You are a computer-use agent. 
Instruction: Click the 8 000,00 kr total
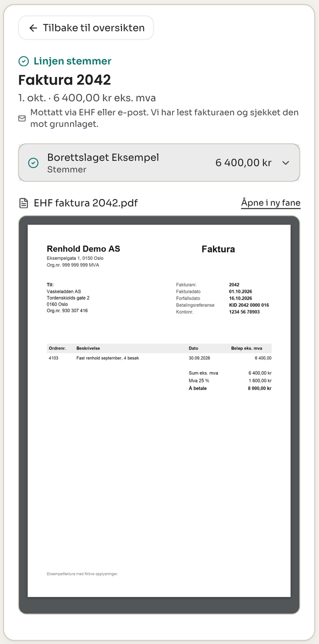tap(260, 388)
